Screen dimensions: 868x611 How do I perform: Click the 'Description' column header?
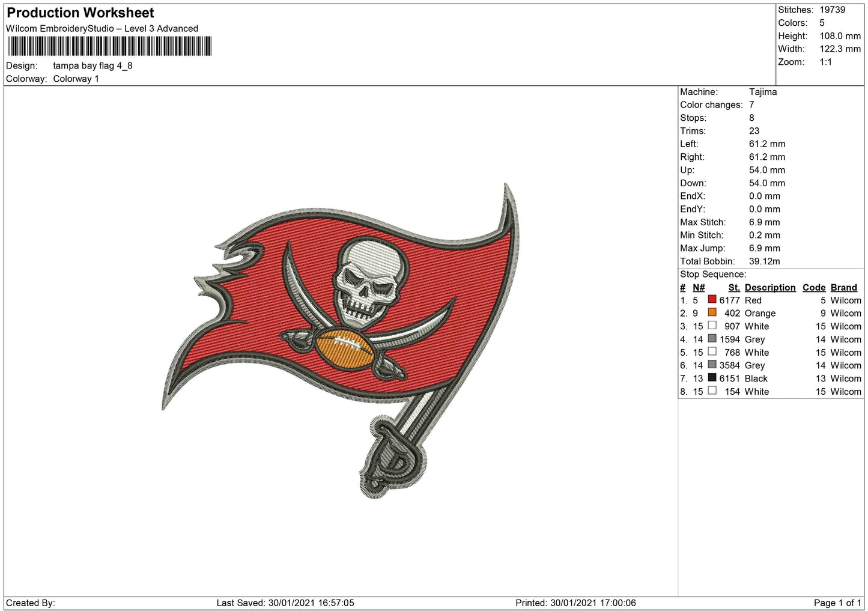click(770, 288)
